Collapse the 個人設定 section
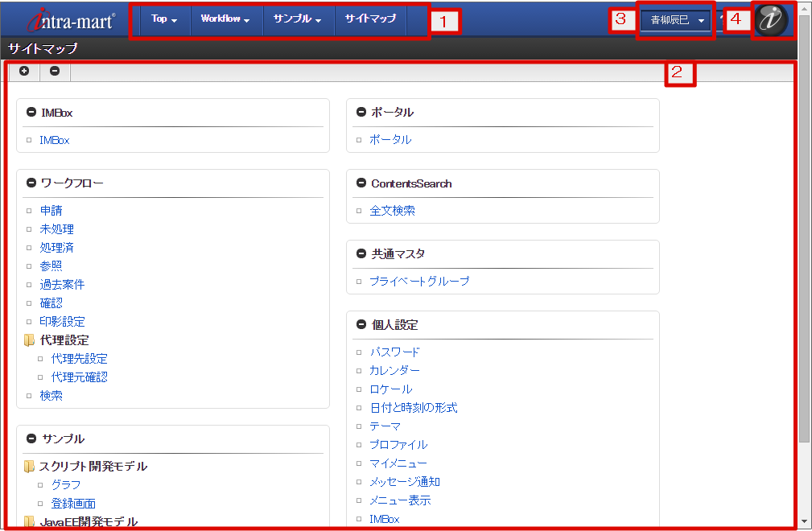812x531 pixels. click(360, 324)
